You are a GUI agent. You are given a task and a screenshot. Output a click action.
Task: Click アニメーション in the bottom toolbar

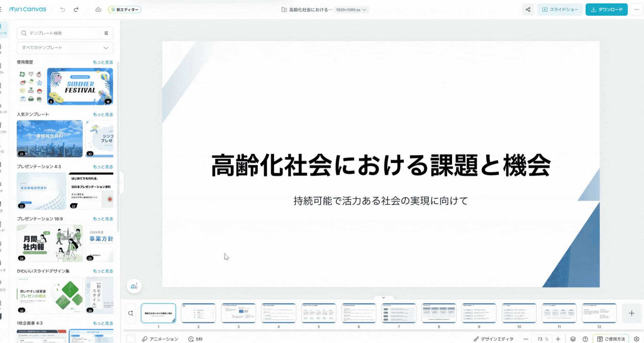tap(160, 339)
